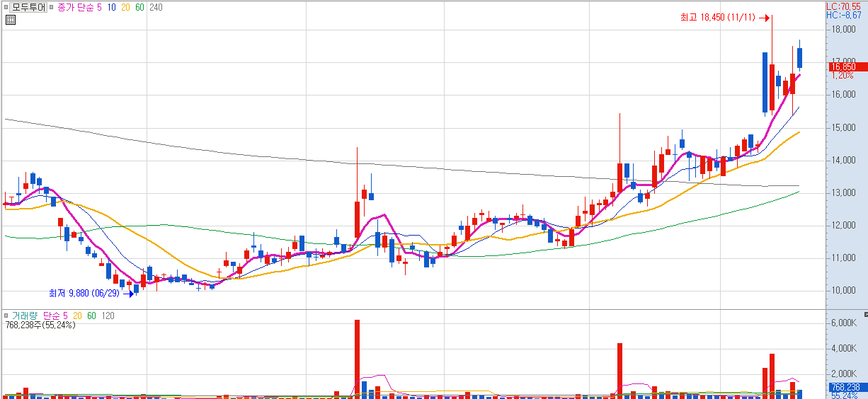
Task: Click the 모두투어 stock name button
Action: click(x=30, y=8)
